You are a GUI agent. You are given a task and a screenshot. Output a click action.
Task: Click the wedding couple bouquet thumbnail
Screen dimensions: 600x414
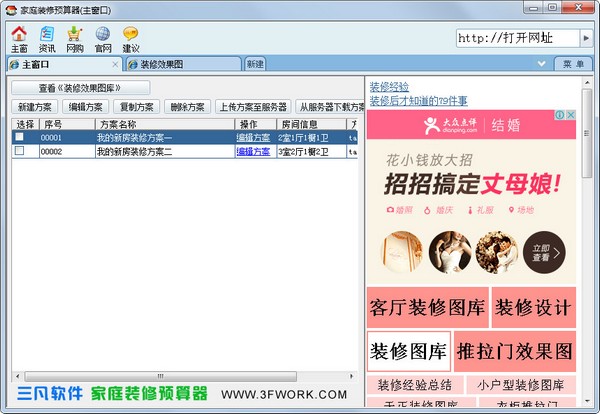pos(497,252)
